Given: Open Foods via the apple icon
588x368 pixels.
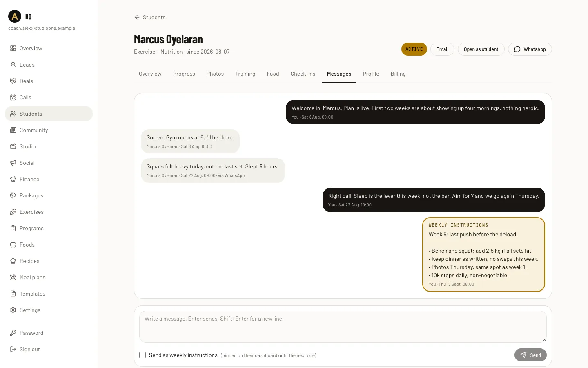Looking at the screenshot, I should coord(13,245).
